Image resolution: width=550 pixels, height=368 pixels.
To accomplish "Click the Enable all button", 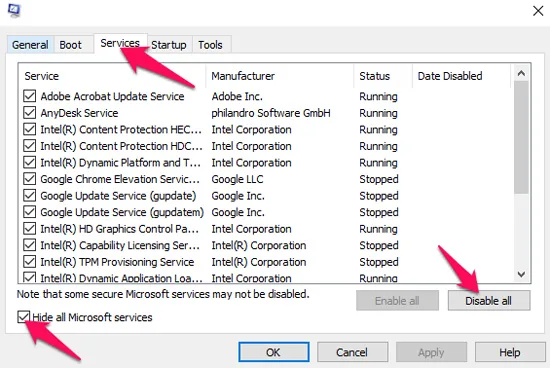I will [x=397, y=301].
